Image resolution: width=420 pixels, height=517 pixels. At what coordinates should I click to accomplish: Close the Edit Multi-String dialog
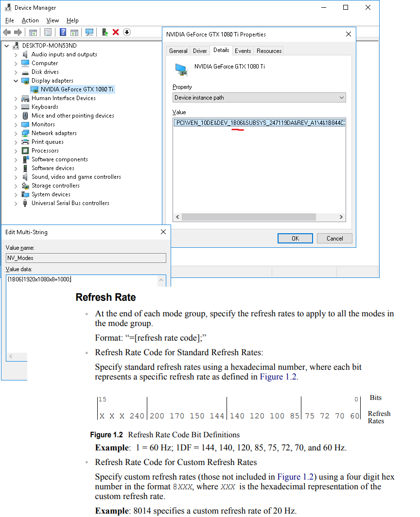point(163,232)
